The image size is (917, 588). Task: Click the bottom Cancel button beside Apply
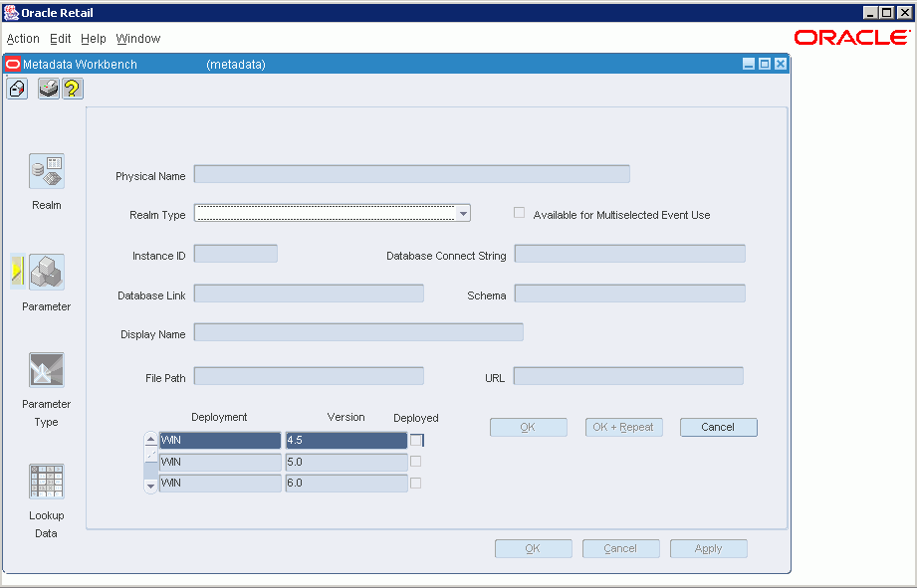[620, 549]
